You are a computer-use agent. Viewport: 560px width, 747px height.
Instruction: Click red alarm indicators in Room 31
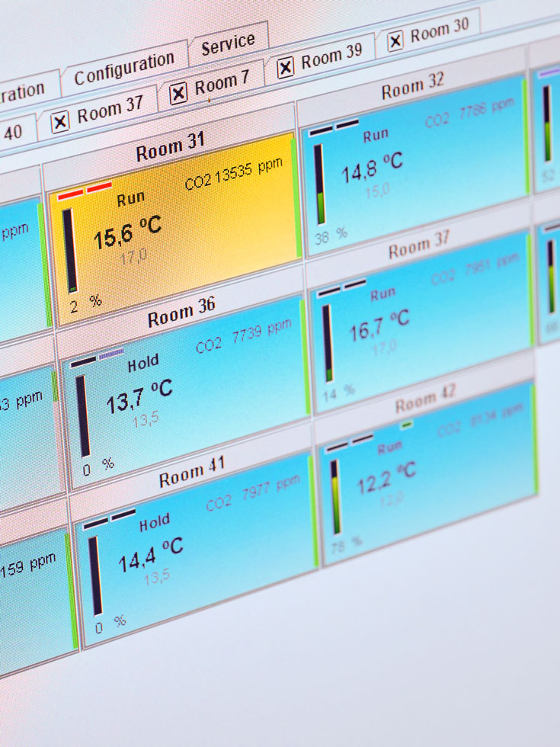pyautogui.click(x=85, y=191)
